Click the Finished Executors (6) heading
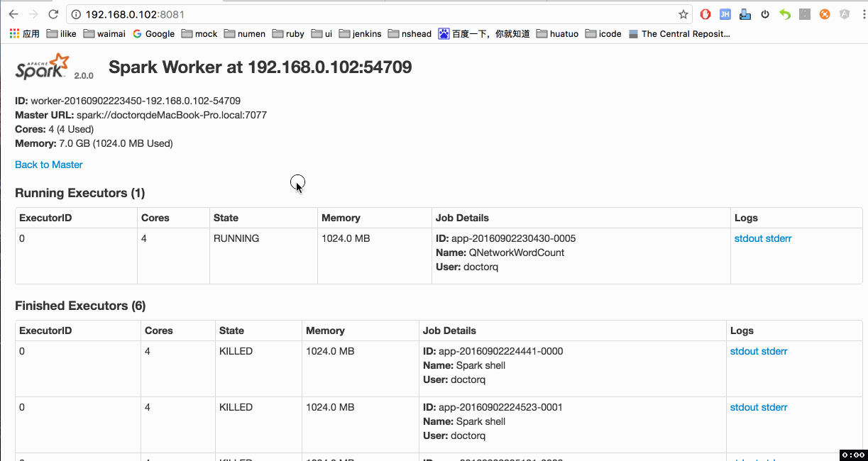 pos(80,306)
